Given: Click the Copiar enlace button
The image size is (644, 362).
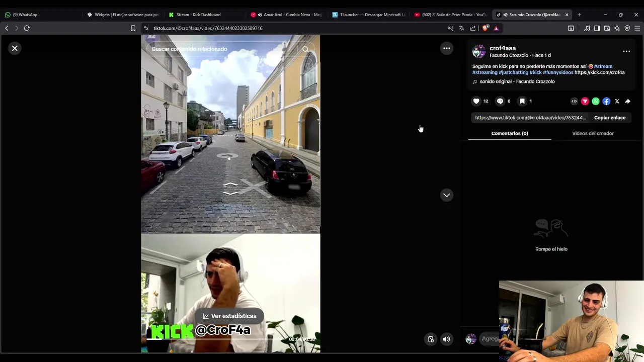Looking at the screenshot, I should coord(610,118).
